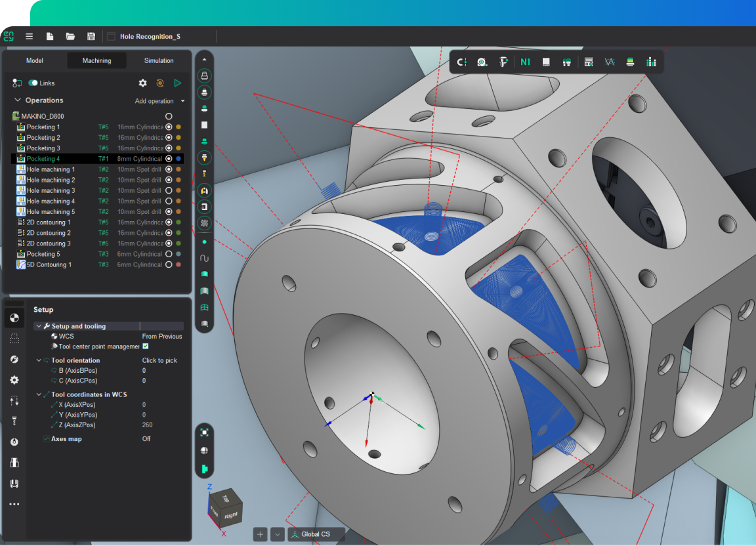756x546 pixels.
Task: Open operations settings gear icon
Action: [142, 83]
